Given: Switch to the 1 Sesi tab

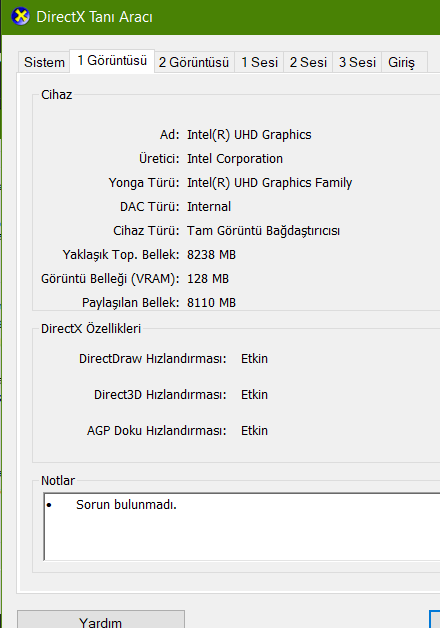Looking at the screenshot, I should pos(259,62).
